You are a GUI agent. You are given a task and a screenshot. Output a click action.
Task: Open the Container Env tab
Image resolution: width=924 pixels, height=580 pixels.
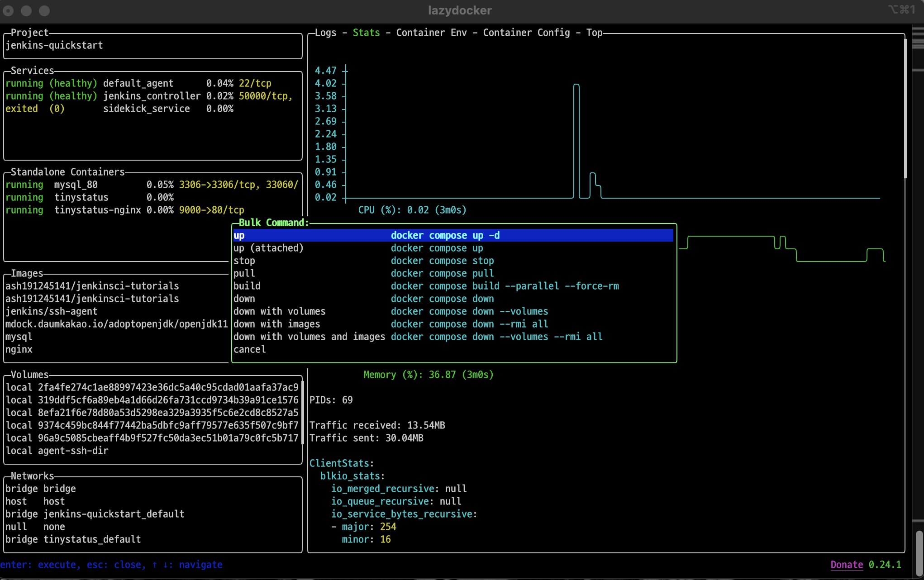point(431,33)
